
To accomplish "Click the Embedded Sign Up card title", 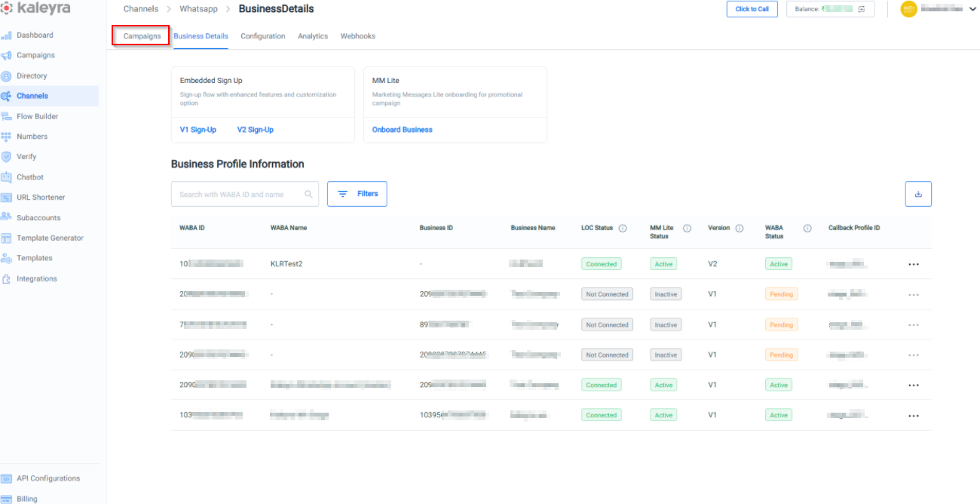I will click(211, 80).
